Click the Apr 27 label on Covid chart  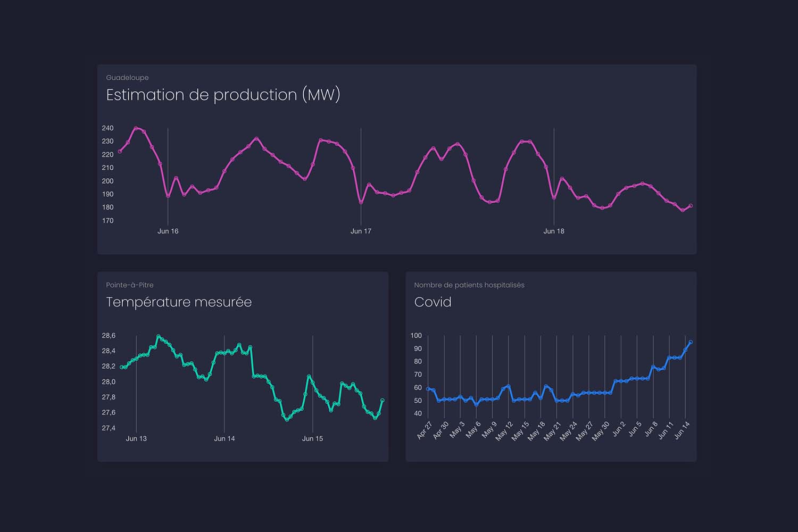pyautogui.click(x=424, y=430)
